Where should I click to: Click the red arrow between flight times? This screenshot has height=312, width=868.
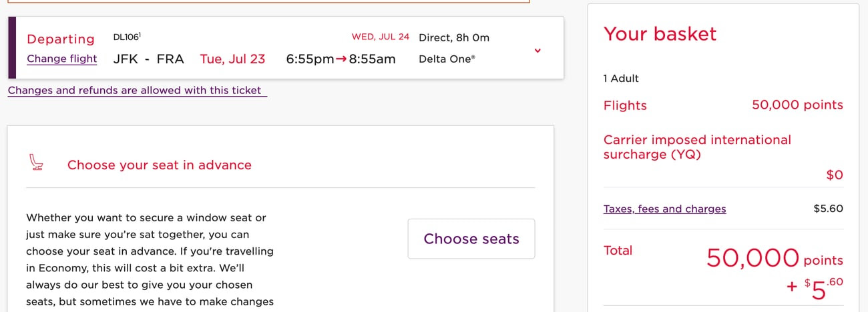click(x=341, y=59)
